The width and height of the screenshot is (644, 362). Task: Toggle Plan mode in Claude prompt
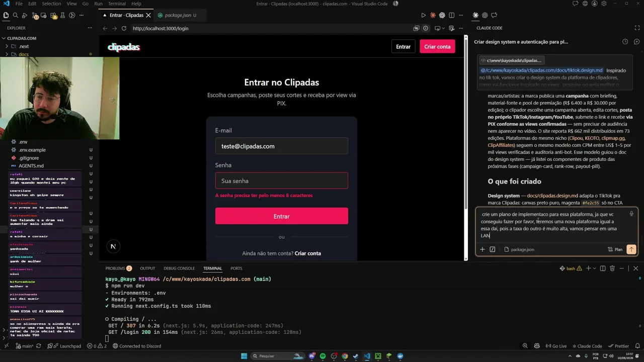615,249
